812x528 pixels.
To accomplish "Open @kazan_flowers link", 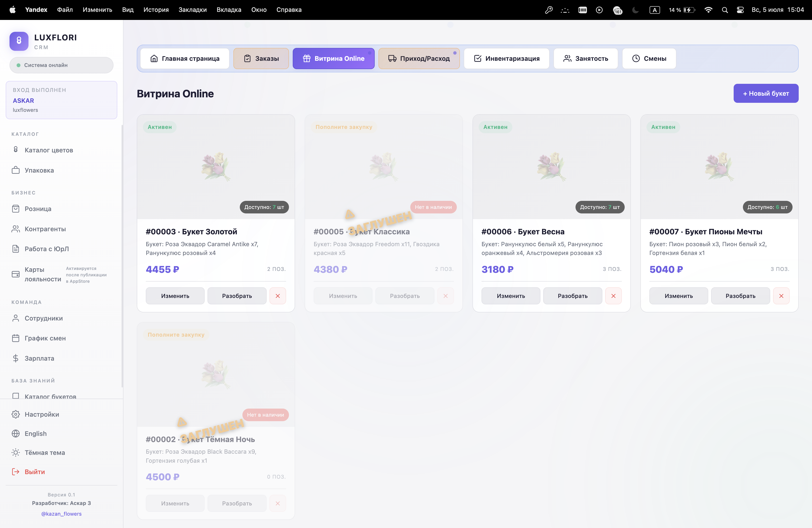I will [x=61, y=514].
